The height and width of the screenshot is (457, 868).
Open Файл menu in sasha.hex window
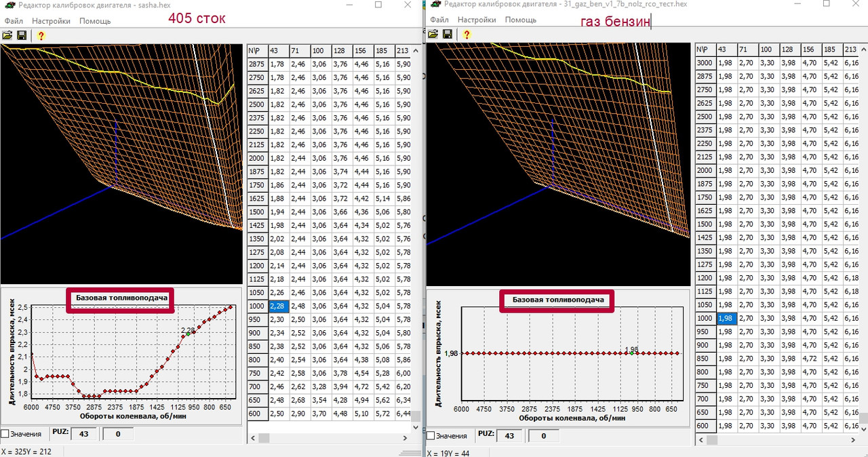click(14, 21)
